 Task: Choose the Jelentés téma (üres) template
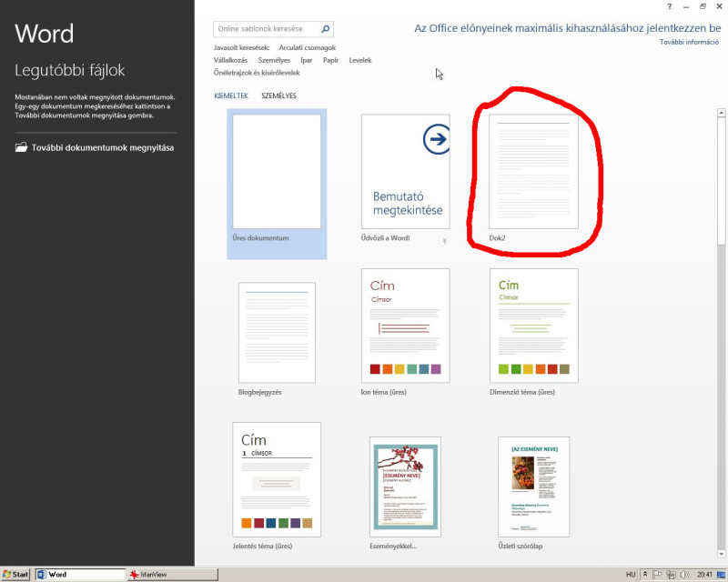pyautogui.click(x=277, y=486)
